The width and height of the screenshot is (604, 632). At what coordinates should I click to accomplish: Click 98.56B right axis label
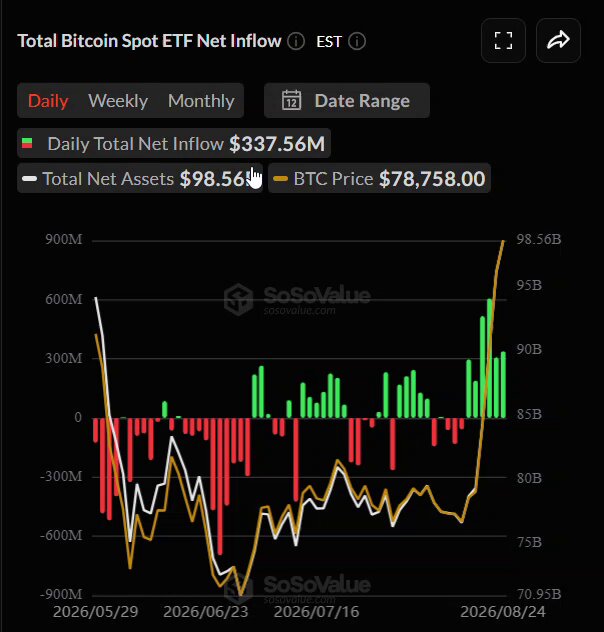[539, 239]
